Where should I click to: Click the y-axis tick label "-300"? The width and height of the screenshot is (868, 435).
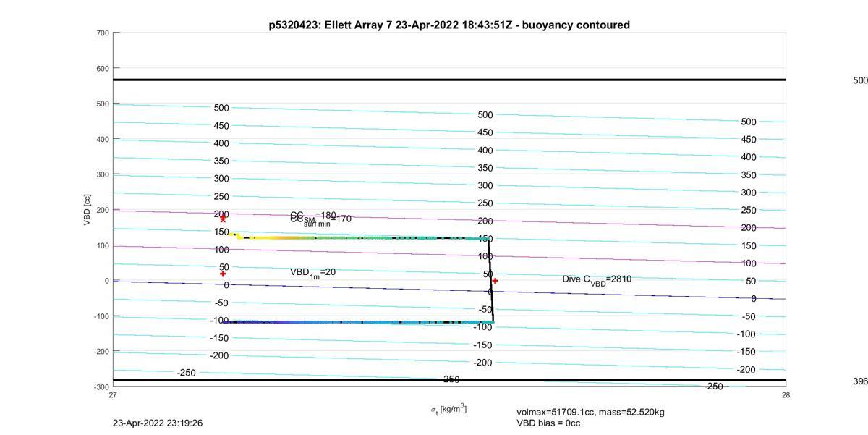[x=101, y=387]
